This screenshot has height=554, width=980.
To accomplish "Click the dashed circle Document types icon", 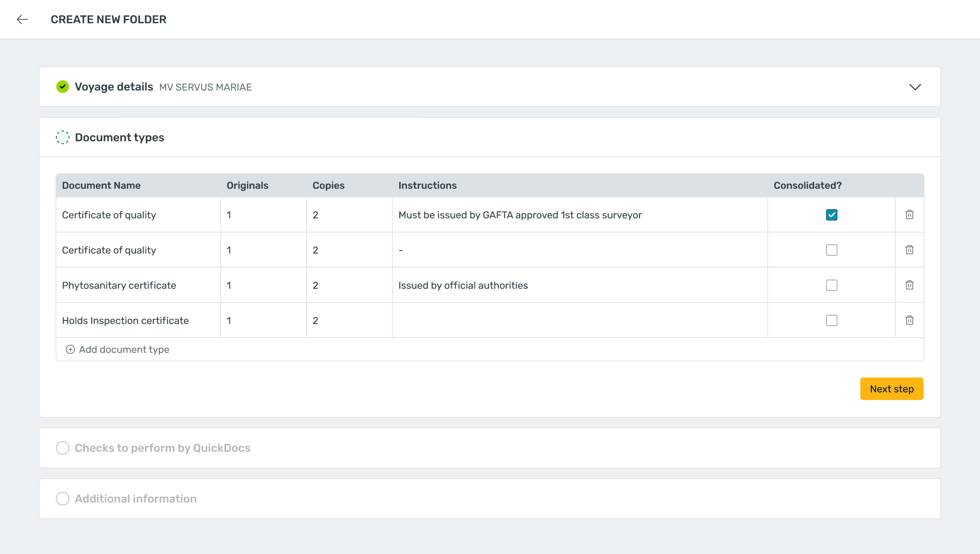I will click(x=62, y=137).
